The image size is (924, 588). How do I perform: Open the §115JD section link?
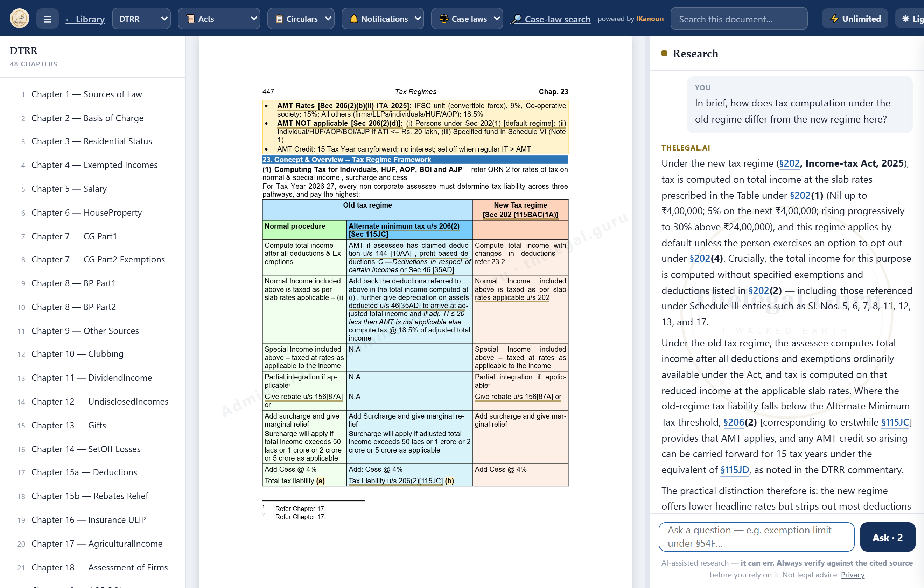pyautogui.click(x=734, y=470)
